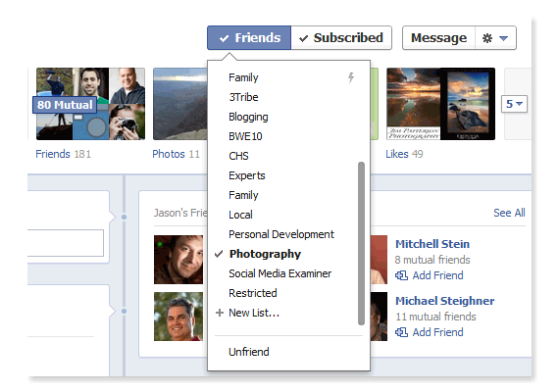559x392 pixels.
Task: Select first Family list in menu
Action: coord(243,77)
